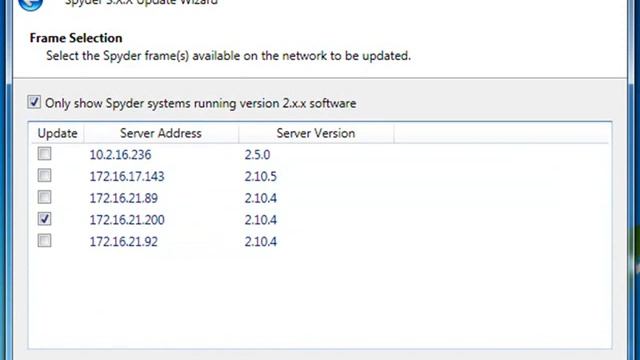Sort by Update column header
640x360 pixels.
(58, 133)
